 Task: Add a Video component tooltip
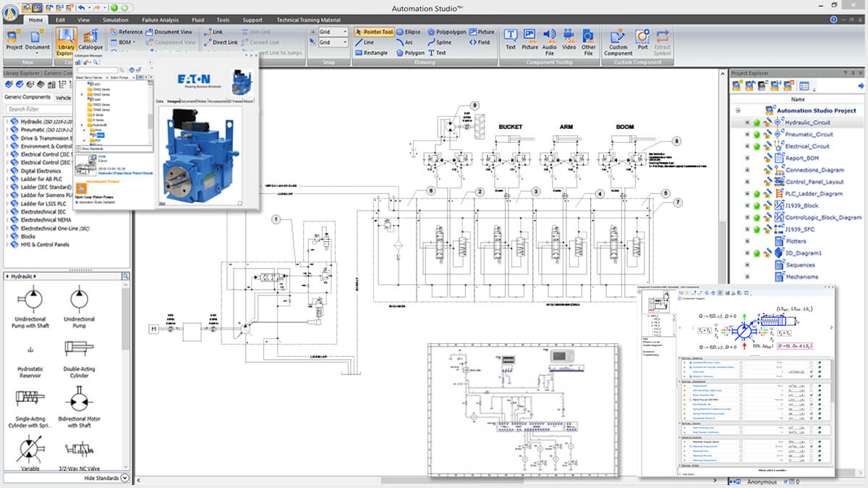point(569,40)
